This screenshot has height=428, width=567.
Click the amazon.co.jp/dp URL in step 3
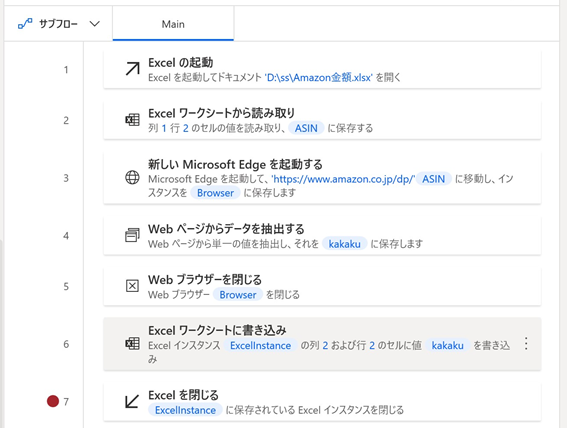pyautogui.click(x=343, y=179)
